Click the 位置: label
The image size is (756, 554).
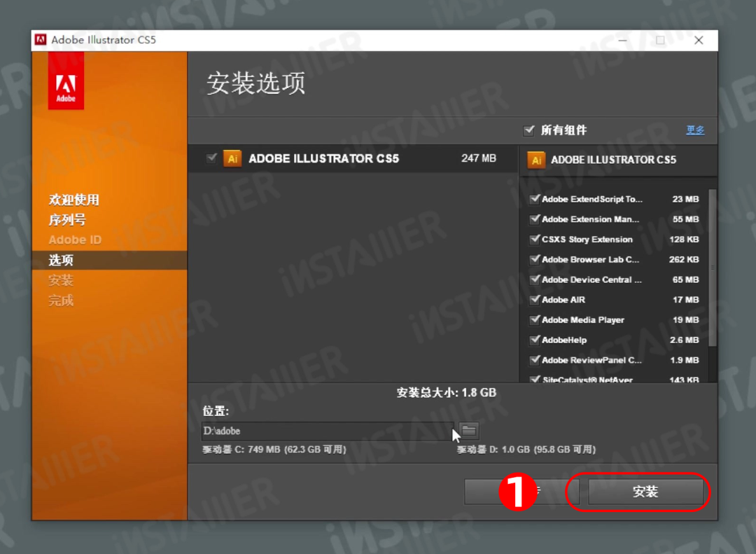(216, 411)
